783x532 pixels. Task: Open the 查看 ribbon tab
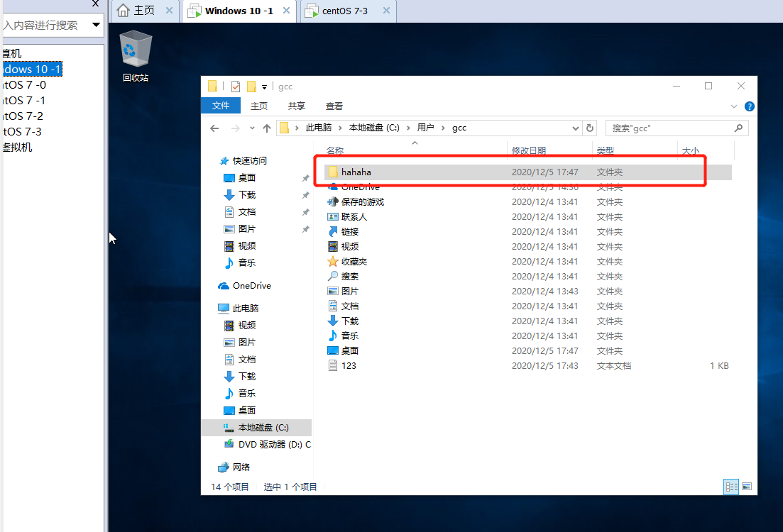(x=334, y=106)
